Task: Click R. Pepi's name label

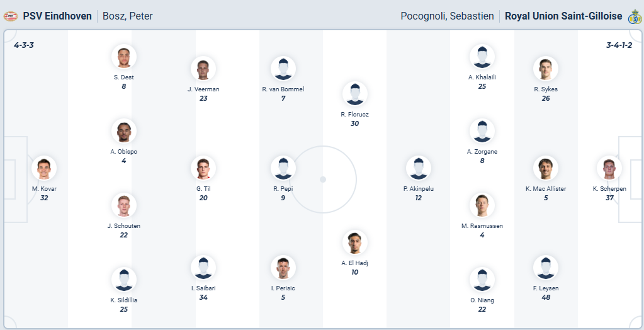Action: (x=283, y=188)
